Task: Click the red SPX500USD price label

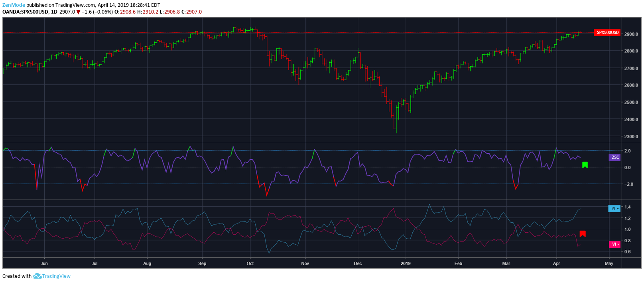Action: click(607, 33)
